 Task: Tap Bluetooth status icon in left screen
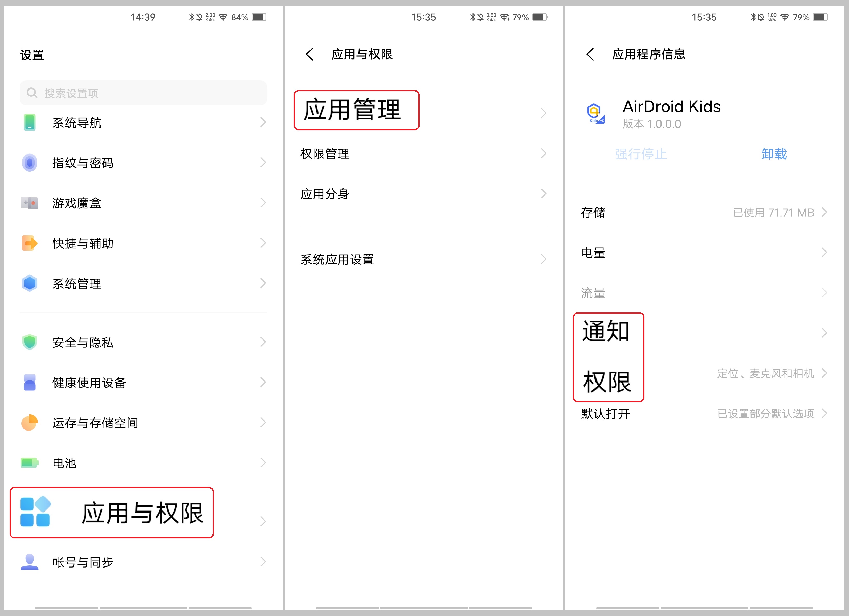click(x=191, y=17)
